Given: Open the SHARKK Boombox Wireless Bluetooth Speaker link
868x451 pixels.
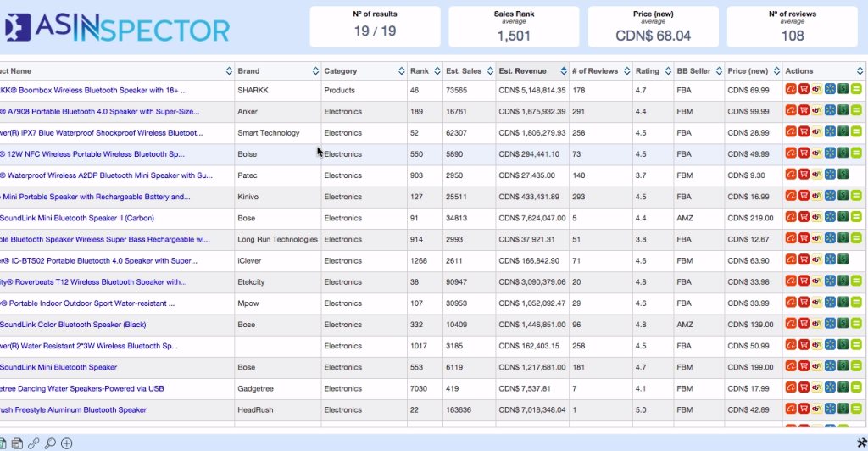Looking at the screenshot, I should pyautogui.click(x=93, y=90).
